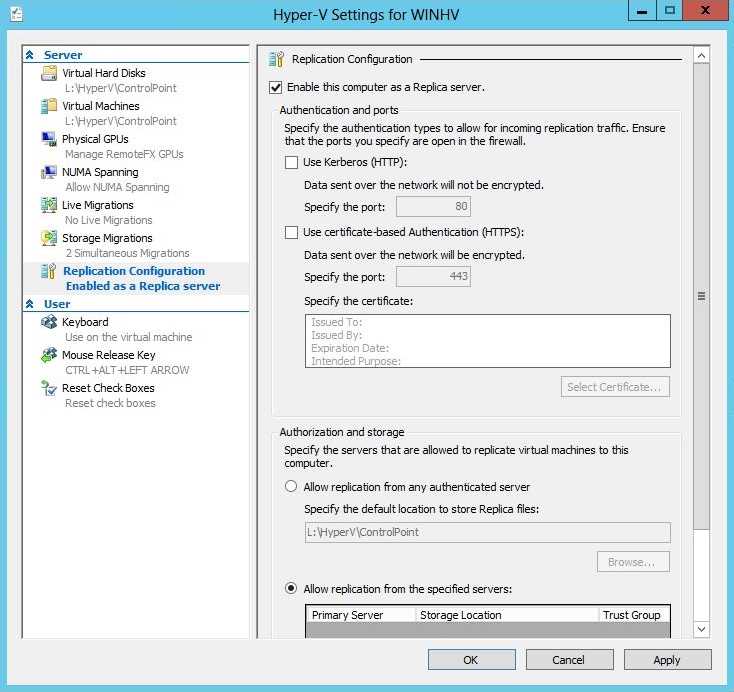Click the Kerberos port 80 field

(433, 206)
